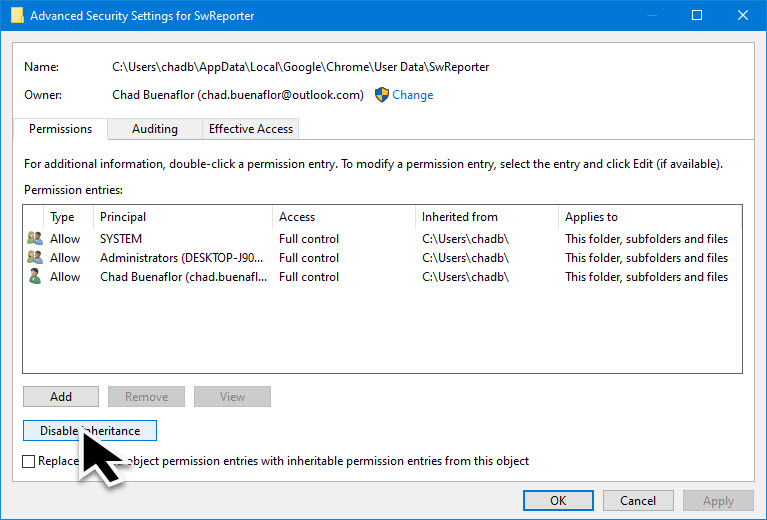This screenshot has width=767, height=520.
Task: Click C:\Users\chadb\ in the SYSTEM row
Action: pyautogui.click(x=465, y=239)
